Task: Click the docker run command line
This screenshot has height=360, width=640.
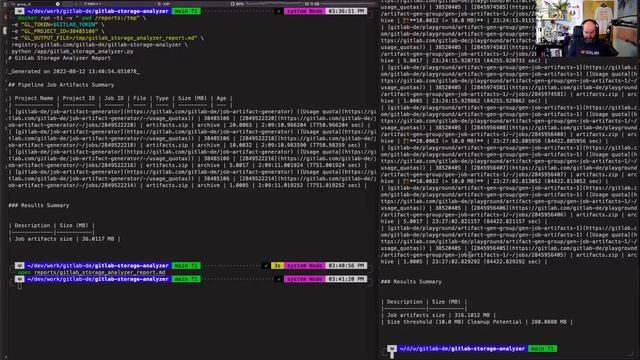Action: (82, 18)
